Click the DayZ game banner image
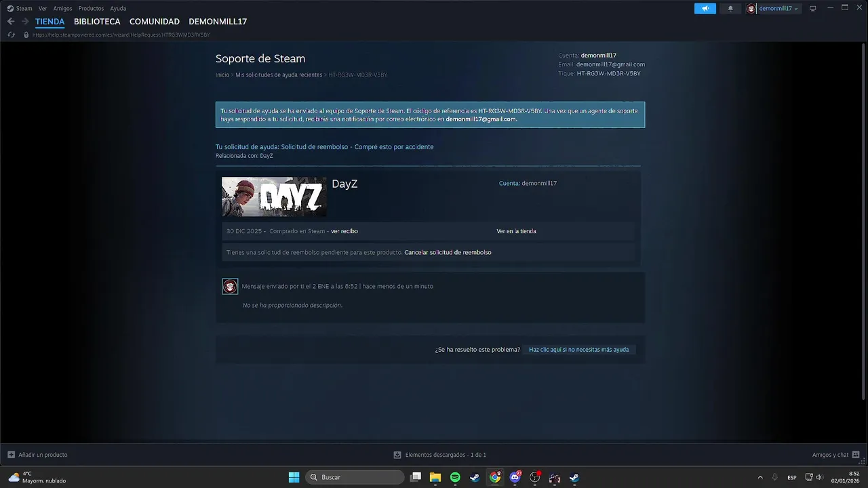Viewport: 868px width, 488px height. (274, 197)
